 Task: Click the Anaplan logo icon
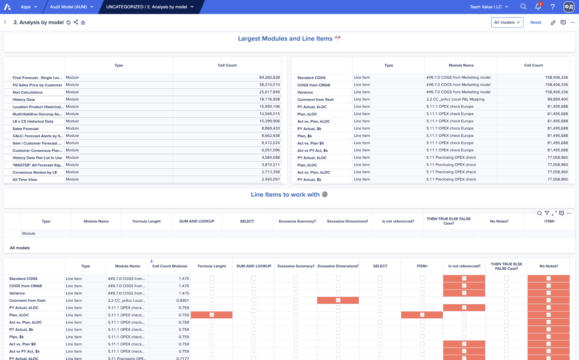[x=7, y=7]
